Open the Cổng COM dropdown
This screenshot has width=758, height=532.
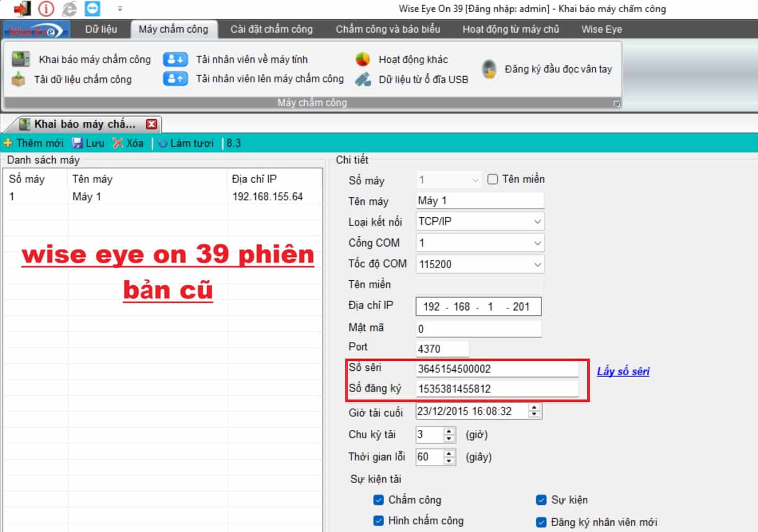click(x=537, y=243)
